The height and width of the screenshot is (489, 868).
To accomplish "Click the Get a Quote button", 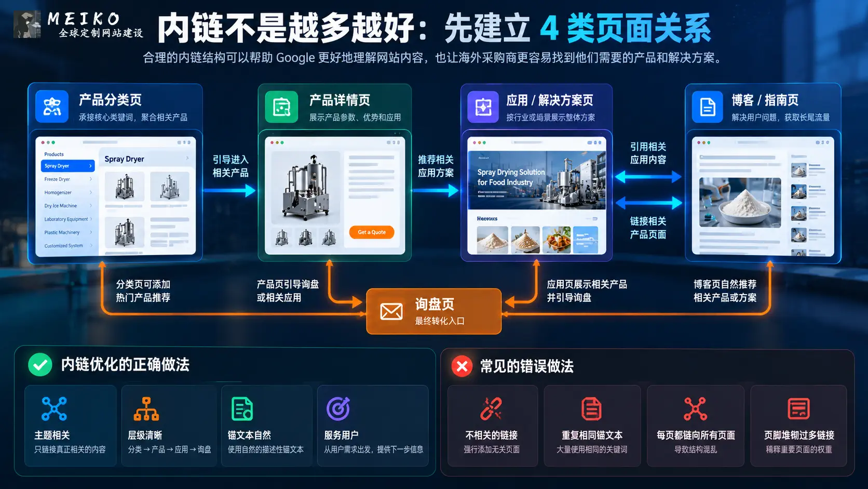I will click(x=372, y=232).
